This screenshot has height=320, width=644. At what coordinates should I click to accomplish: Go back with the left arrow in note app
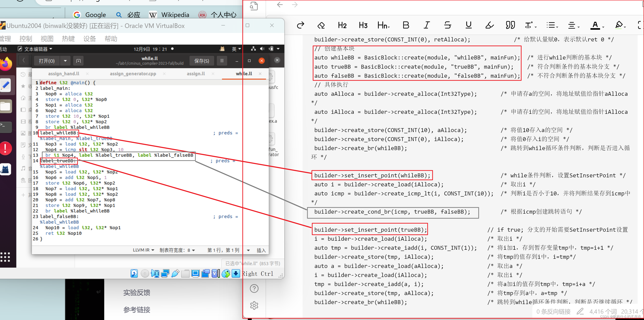280,5
